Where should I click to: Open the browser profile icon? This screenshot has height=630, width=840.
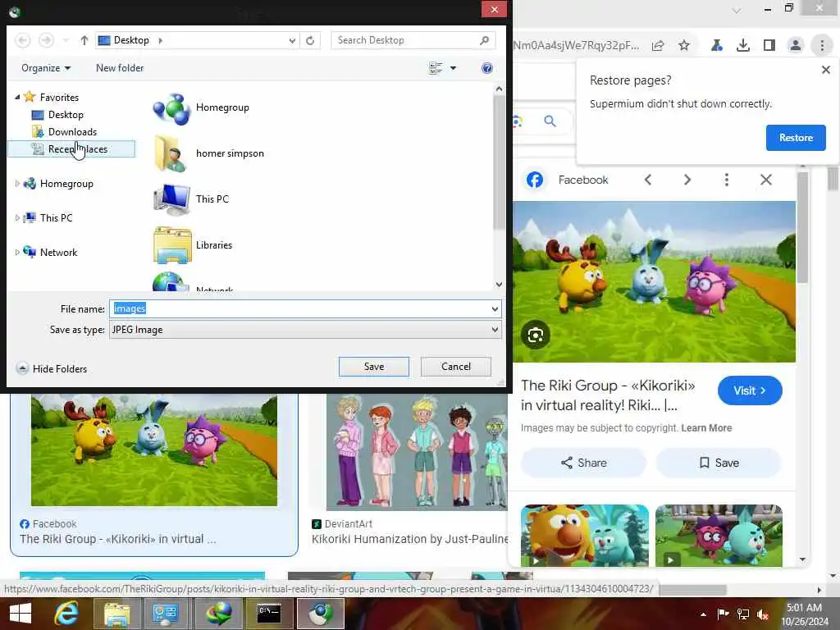[796, 46]
